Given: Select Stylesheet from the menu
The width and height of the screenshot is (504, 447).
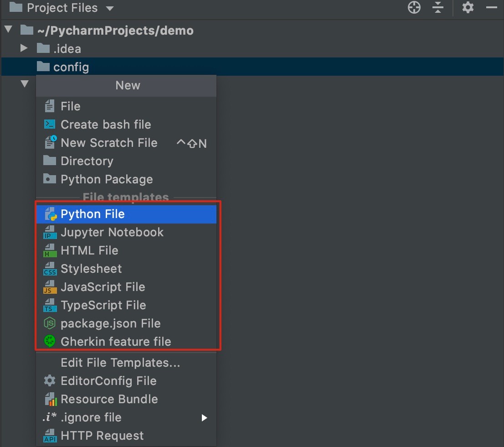Looking at the screenshot, I should 126,269.
